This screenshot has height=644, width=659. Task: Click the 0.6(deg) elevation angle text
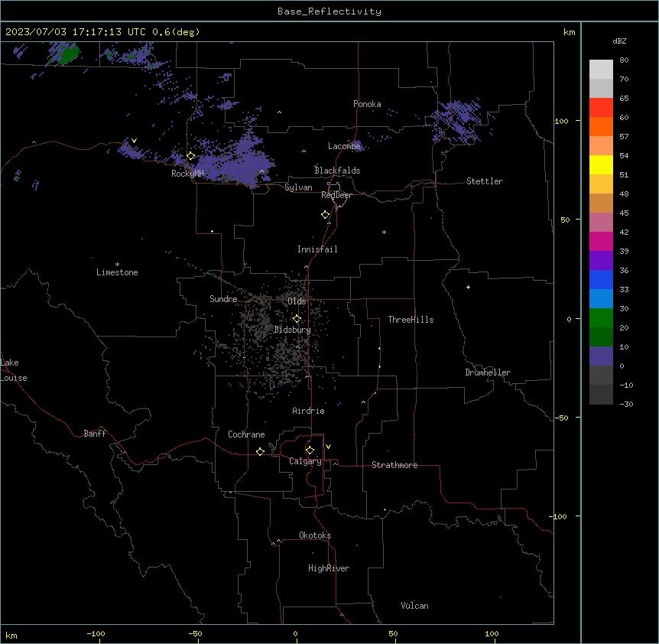[176, 32]
